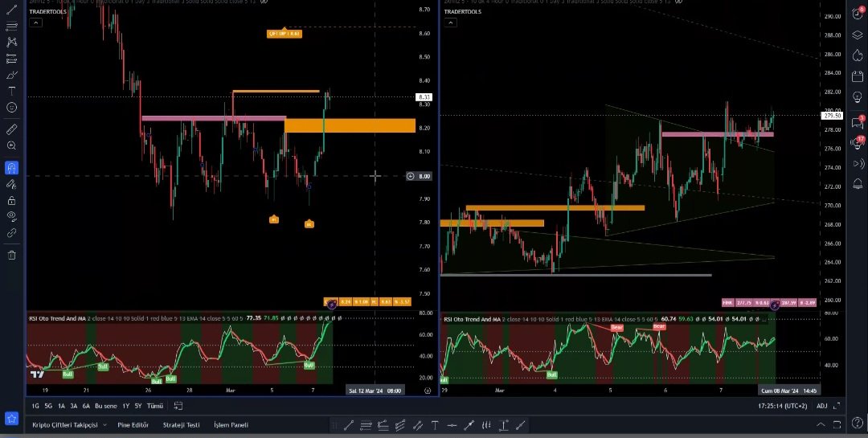Screen dimensions: 868x438
Task: Select trend line in floating drawing toolbar
Action: point(349,425)
